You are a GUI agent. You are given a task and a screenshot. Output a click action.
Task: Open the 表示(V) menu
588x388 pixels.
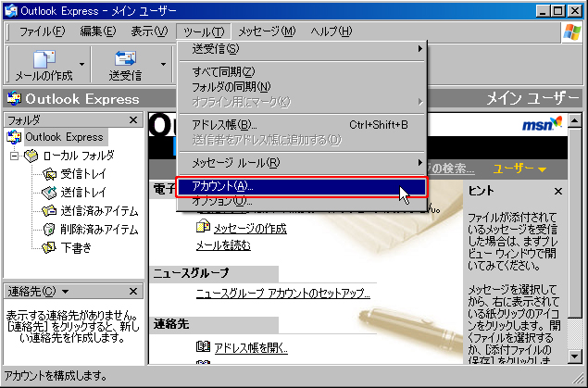[x=149, y=31]
